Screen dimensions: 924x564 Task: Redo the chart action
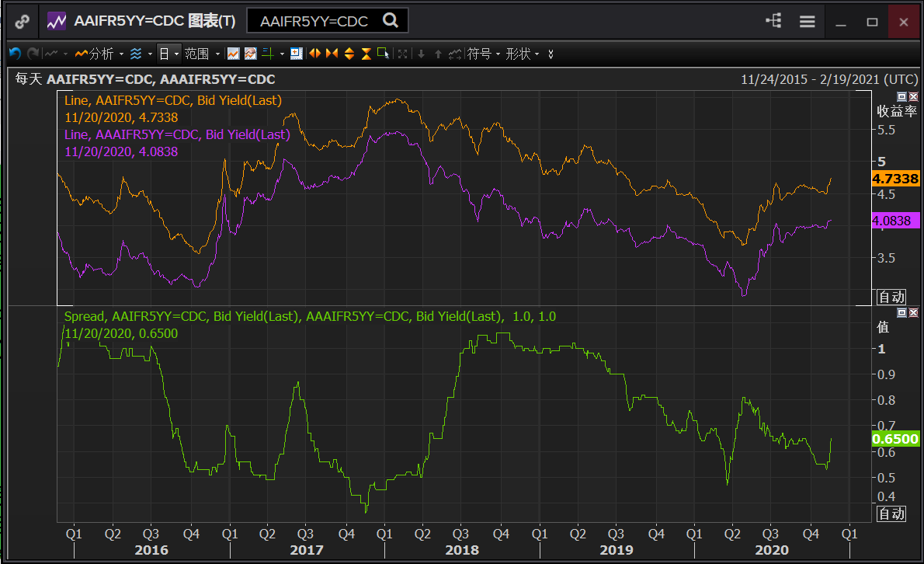pos(33,54)
